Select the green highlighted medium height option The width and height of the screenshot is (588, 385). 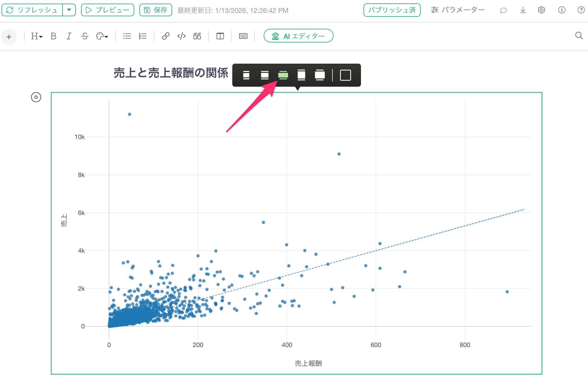pyautogui.click(x=283, y=75)
